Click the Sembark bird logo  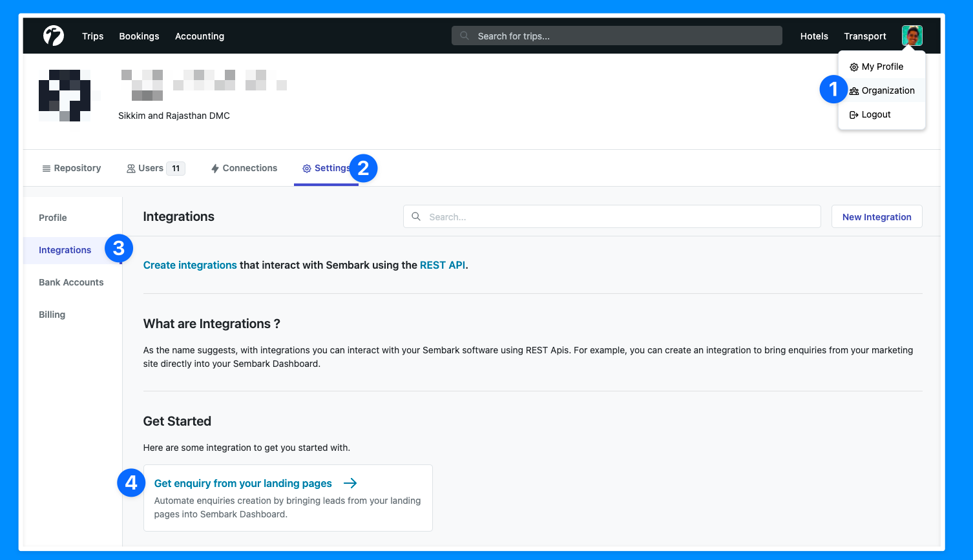click(54, 36)
